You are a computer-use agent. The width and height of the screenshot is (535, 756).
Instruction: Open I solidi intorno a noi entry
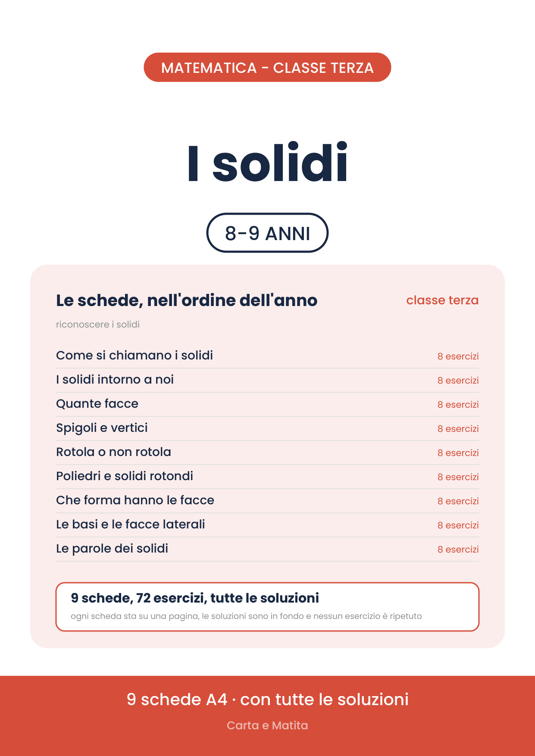267,380
